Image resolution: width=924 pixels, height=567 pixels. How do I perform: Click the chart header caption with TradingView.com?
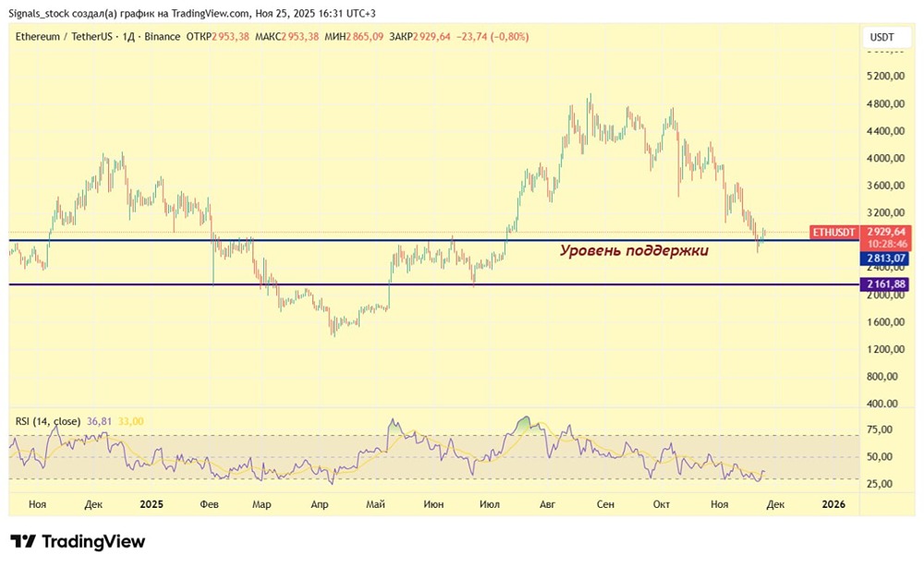tap(192, 13)
